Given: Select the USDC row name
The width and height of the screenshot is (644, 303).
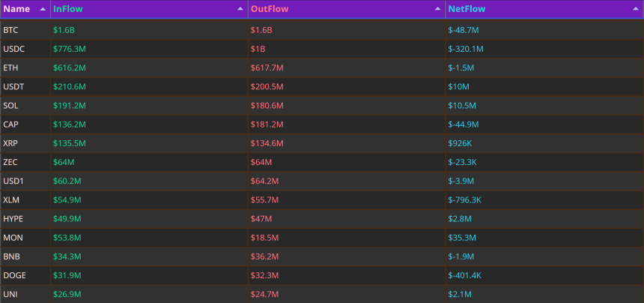Looking at the screenshot, I should [14, 49].
